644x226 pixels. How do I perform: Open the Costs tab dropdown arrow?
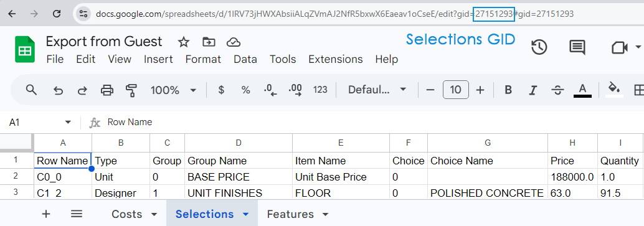tap(154, 215)
